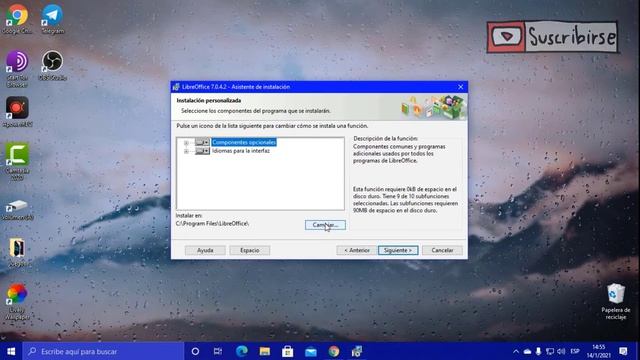Viewport: 640px width, 360px height.
Task: Click the OneDrive cloud tray icon
Action: point(527,351)
